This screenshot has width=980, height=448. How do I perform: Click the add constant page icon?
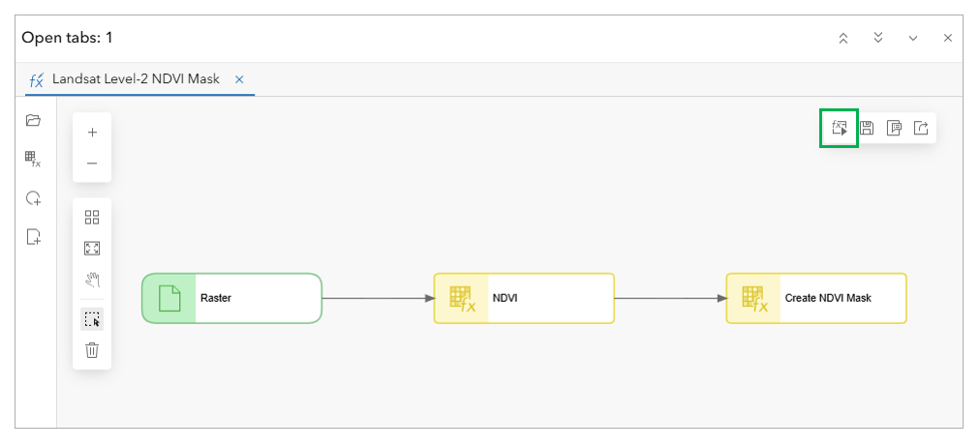pos(33,237)
